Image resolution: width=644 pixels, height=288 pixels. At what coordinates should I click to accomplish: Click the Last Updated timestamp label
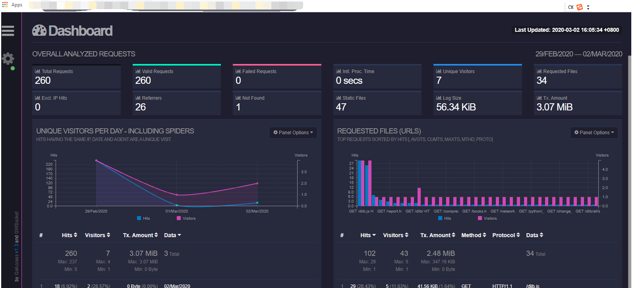pyautogui.click(x=567, y=30)
